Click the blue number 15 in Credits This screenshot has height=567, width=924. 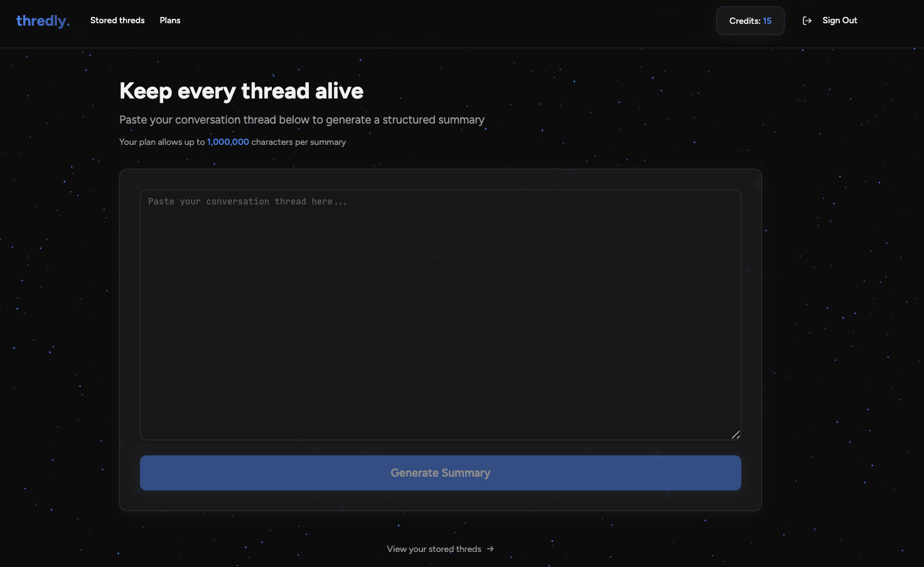coord(767,21)
